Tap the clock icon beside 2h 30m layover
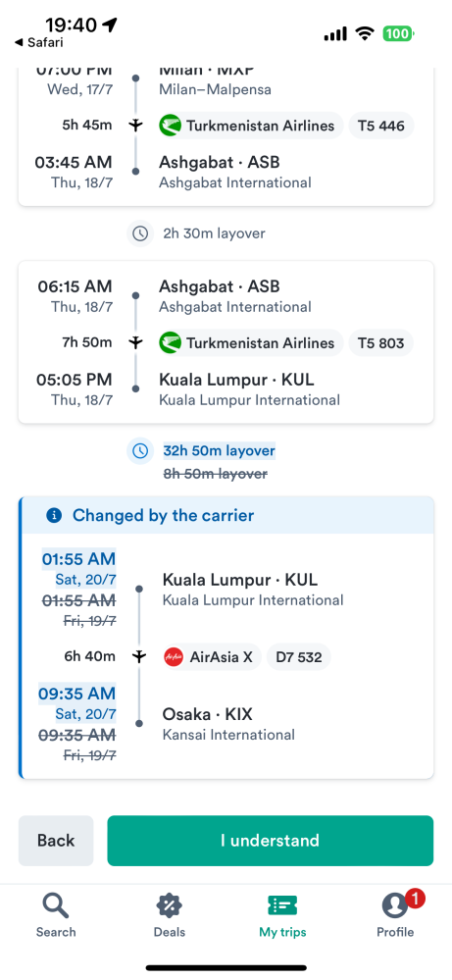Image resolution: width=452 pixels, height=980 pixels. pyautogui.click(x=140, y=233)
